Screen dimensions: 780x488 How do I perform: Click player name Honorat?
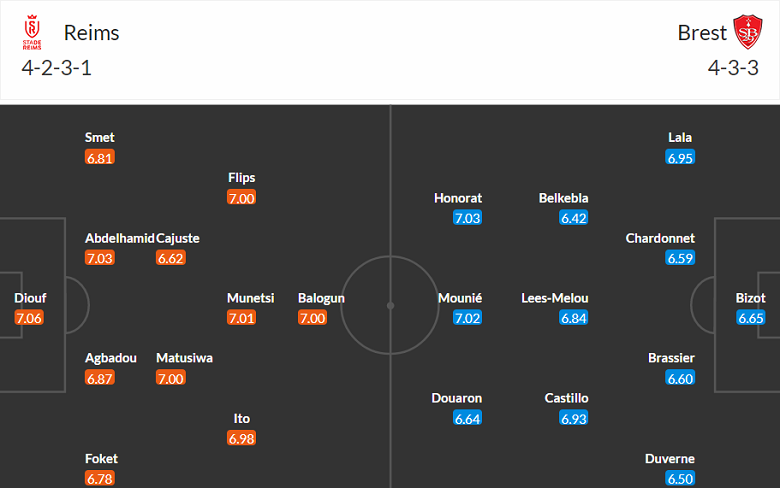(x=458, y=198)
